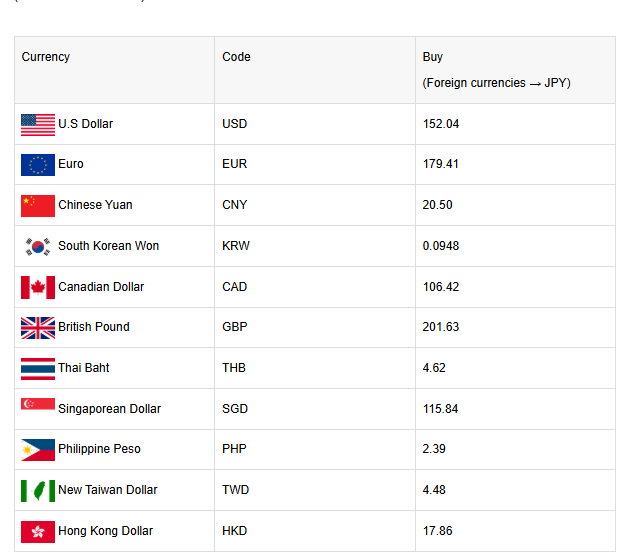Click the SGD code cell
Image resolution: width=635 pixels, height=560 pixels.
point(235,409)
